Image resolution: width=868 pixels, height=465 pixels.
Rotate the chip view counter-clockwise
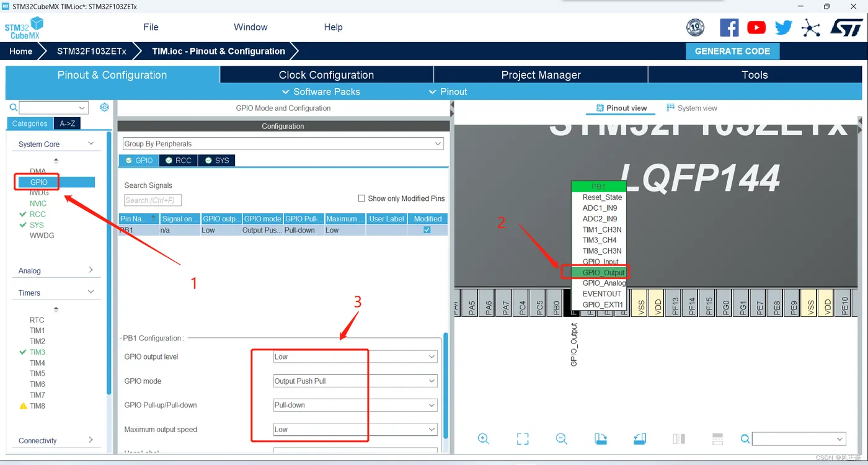click(x=640, y=439)
